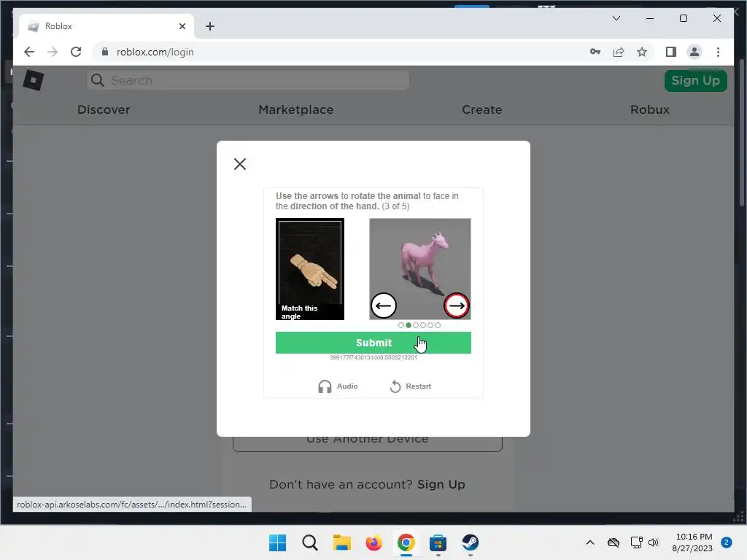Switch to Audio challenge
Screen dimensions: 747x560
tap(338, 386)
